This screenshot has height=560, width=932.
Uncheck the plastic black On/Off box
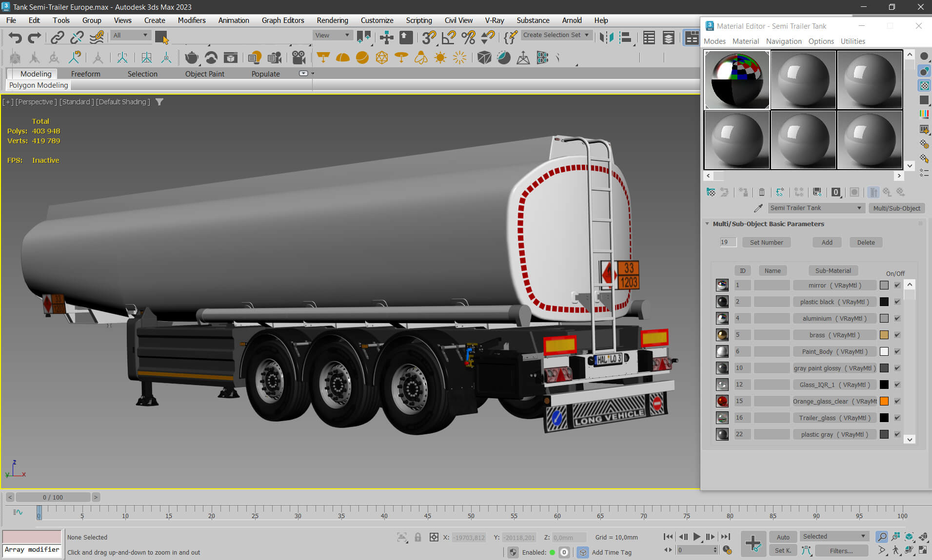[897, 302]
